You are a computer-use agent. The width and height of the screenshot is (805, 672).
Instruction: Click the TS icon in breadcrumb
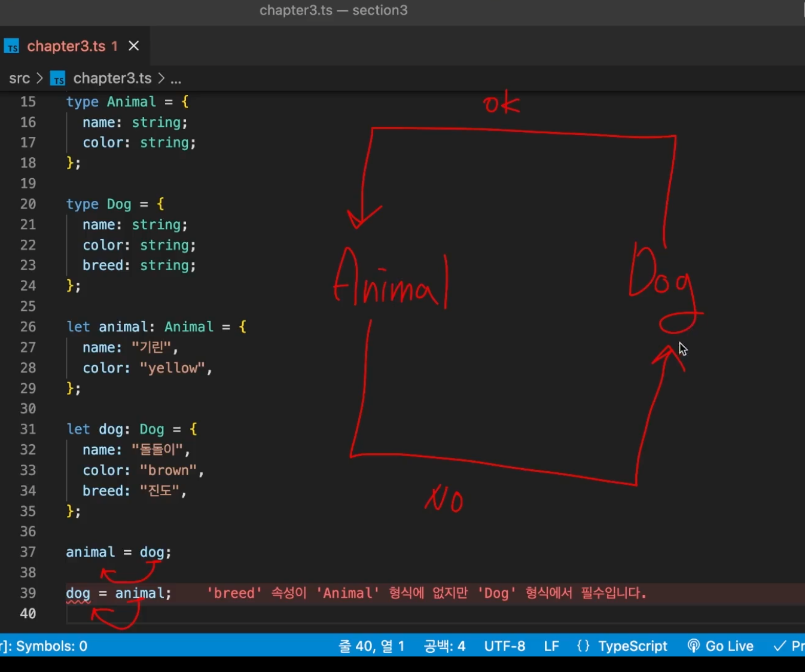[x=57, y=79]
